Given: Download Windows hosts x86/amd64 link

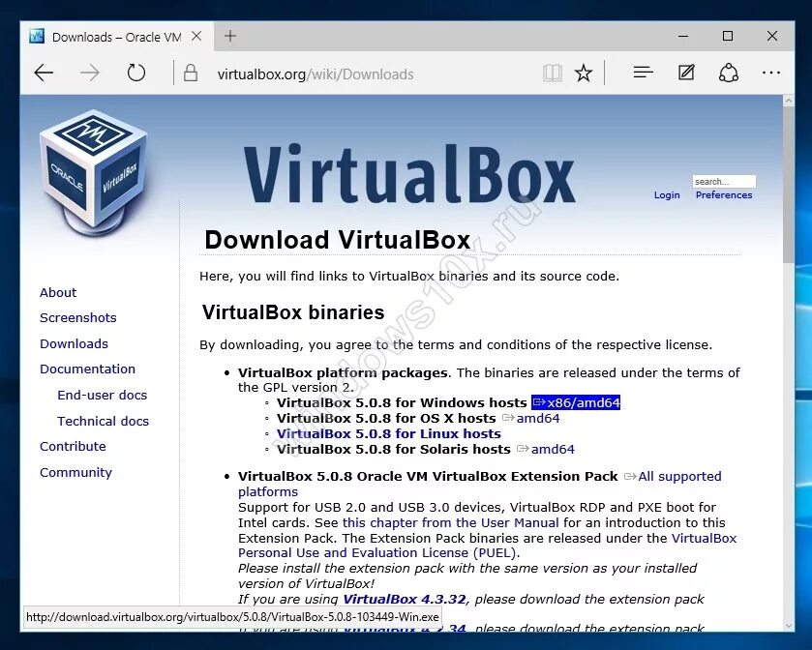Looking at the screenshot, I should click(576, 402).
